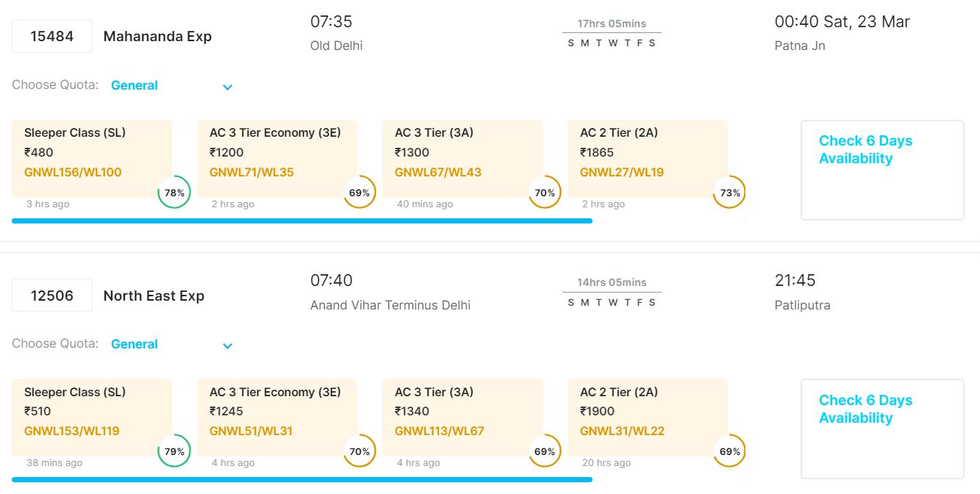Open the quota dropdown arrow for Mahananda Exp
Screen dimensions: 980x494
(x=227, y=87)
